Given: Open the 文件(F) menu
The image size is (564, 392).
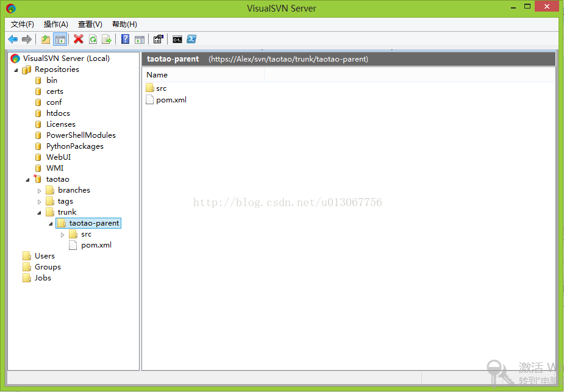Looking at the screenshot, I should point(23,24).
